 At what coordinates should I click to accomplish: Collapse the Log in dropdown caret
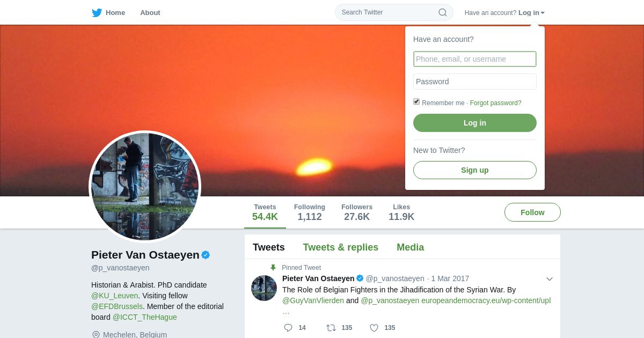point(543,13)
